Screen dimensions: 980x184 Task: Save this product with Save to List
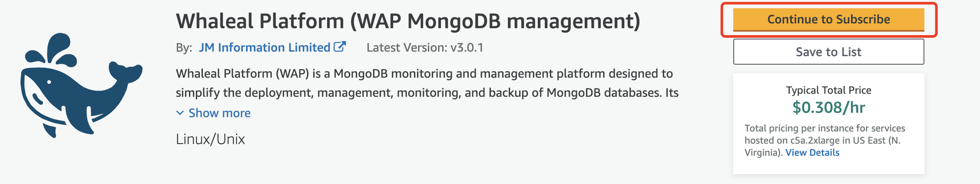tap(828, 52)
